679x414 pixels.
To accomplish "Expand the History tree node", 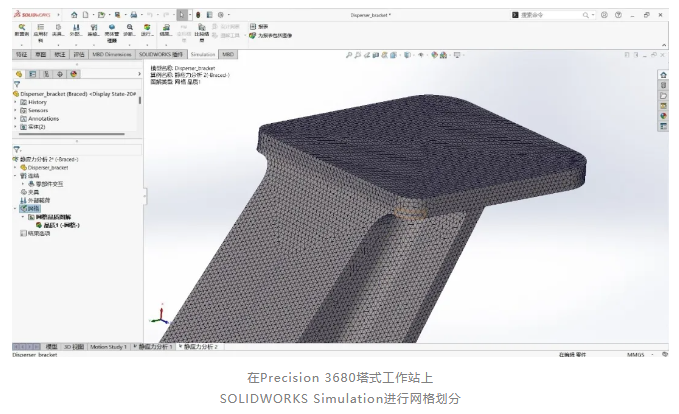I will (16, 102).
